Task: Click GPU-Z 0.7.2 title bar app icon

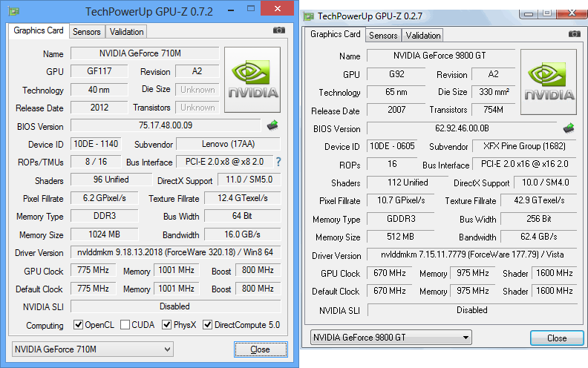Action: pyautogui.click(x=14, y=11)
